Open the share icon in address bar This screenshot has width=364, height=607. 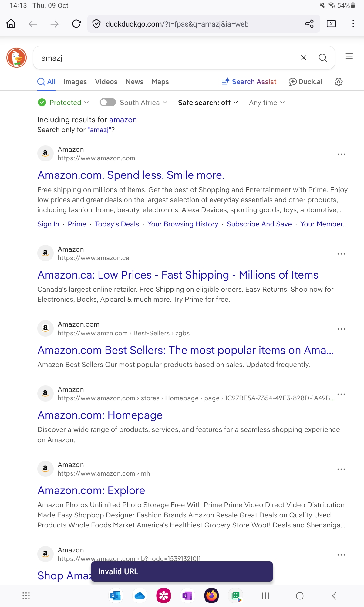coord(309,24)
